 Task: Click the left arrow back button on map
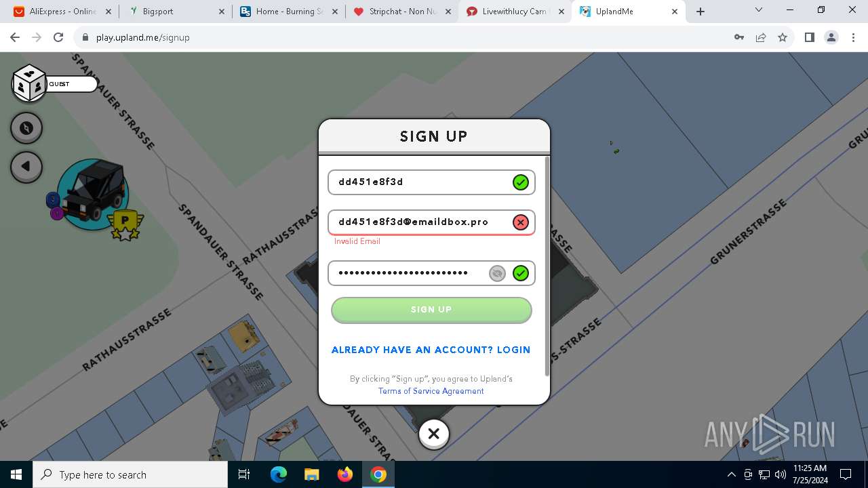26,167
